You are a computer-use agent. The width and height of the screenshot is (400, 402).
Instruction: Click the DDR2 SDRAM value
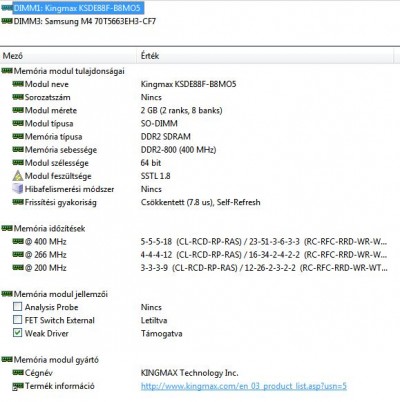coord(166,137)
